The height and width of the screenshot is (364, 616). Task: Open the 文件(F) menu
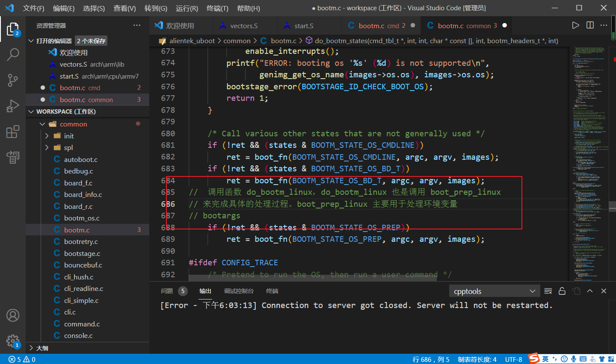(33, 8)
